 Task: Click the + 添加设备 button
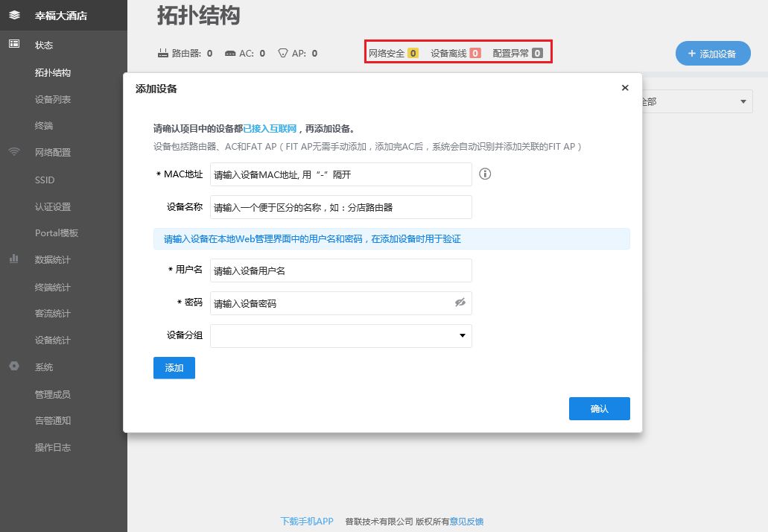[x=713, y=54]
